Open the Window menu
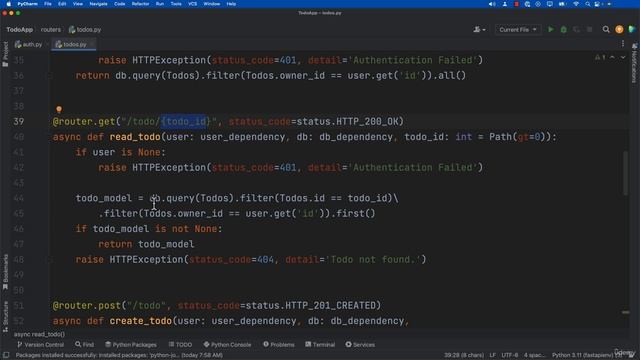 click(x=211, y=4)
